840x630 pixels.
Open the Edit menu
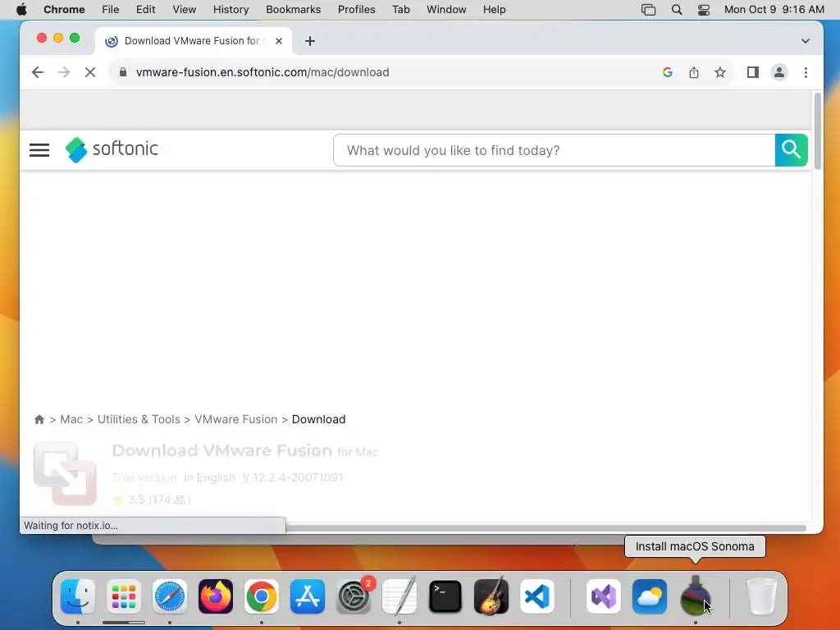point(146,10)
